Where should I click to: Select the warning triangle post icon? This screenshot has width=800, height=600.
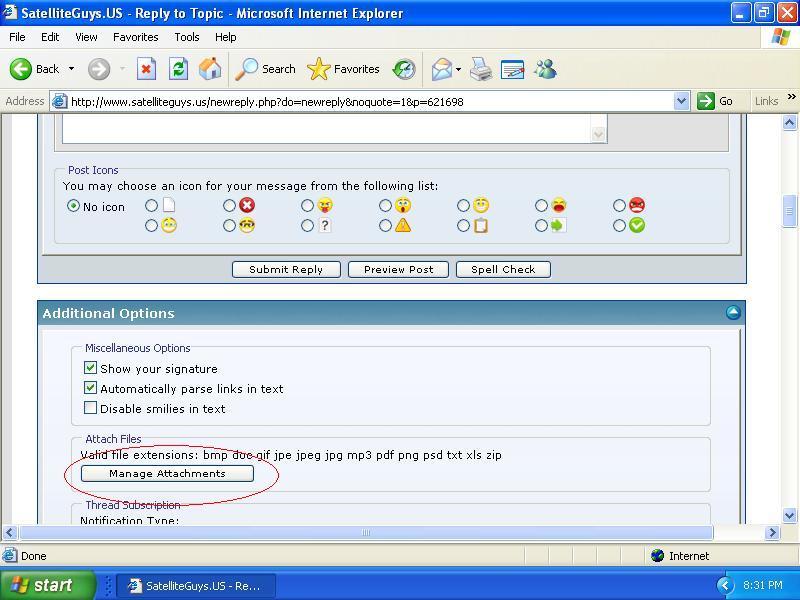click(x=385, y=226)
